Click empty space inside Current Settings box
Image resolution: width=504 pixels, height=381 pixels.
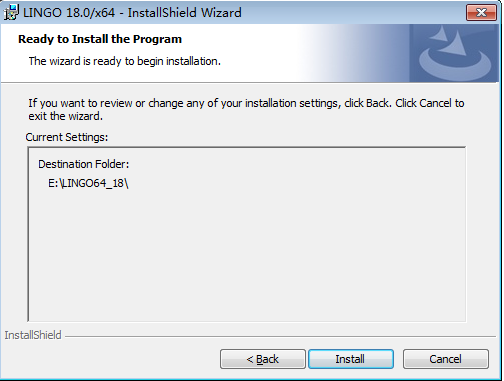(x=247, y=253)
